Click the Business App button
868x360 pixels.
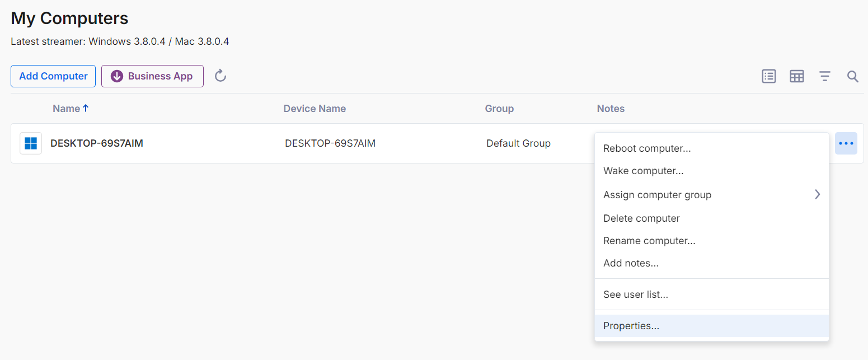pyautogui.click(x=152, y=76)
